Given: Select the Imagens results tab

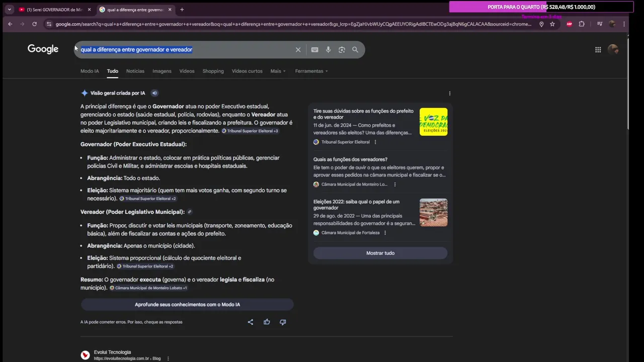Looking at the screenshot, I should pyautogui.click(x=162, y=71).
